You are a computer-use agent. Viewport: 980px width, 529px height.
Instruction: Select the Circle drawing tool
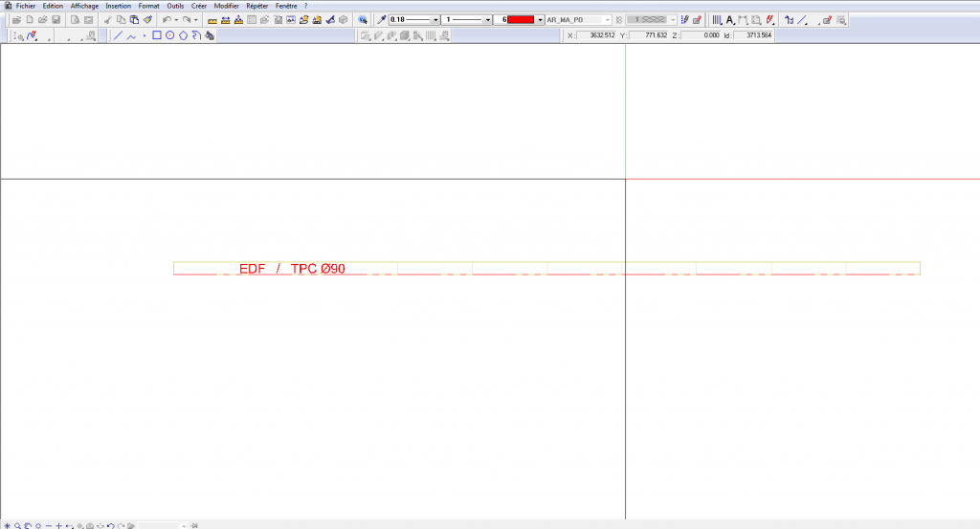(x=170, y=35)
